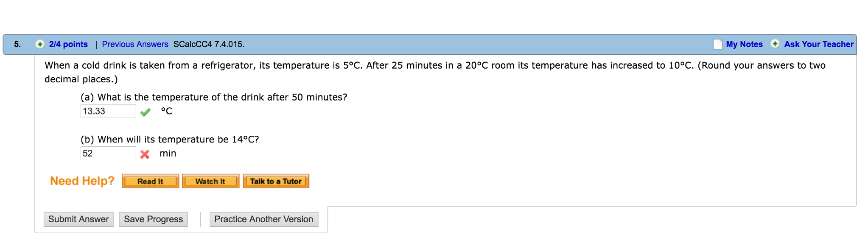Open the My Notes link
868x243 pixels.
[x=744, y=45]
